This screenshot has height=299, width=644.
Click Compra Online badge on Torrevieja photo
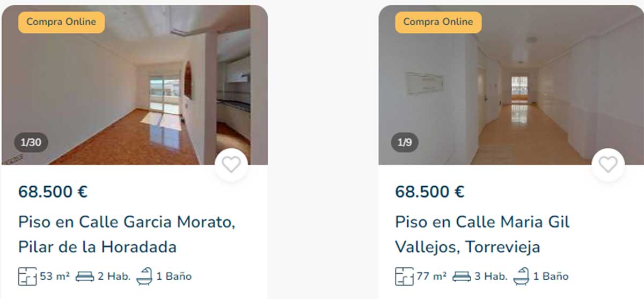438,22
